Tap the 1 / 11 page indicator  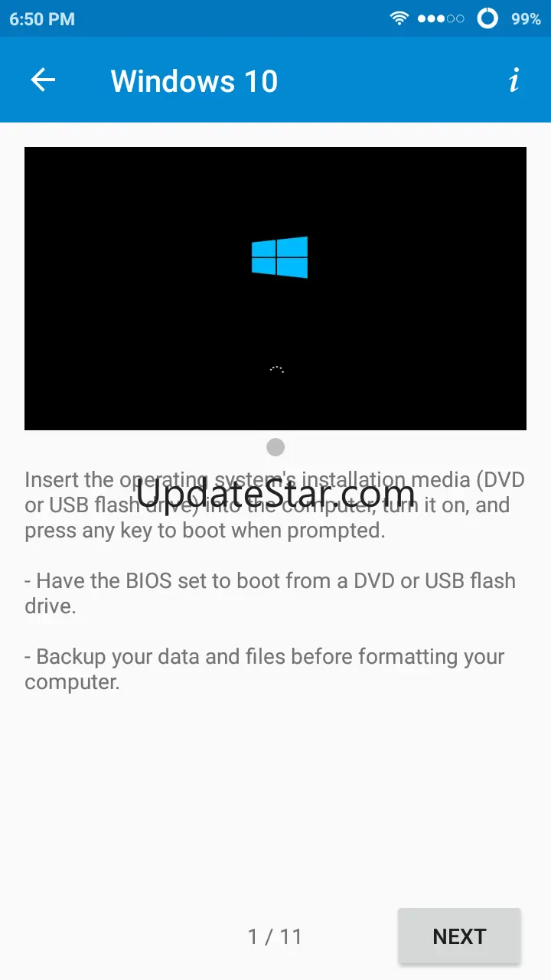click(275, 936)
